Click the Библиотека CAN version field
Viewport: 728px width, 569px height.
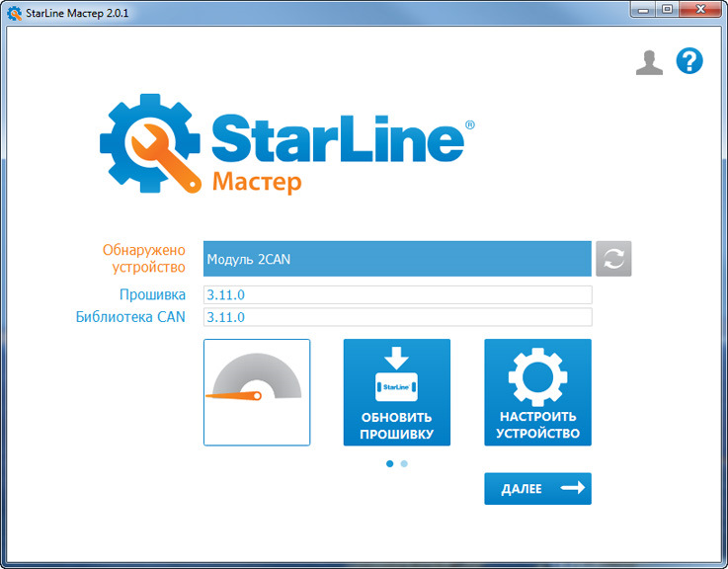397,317
